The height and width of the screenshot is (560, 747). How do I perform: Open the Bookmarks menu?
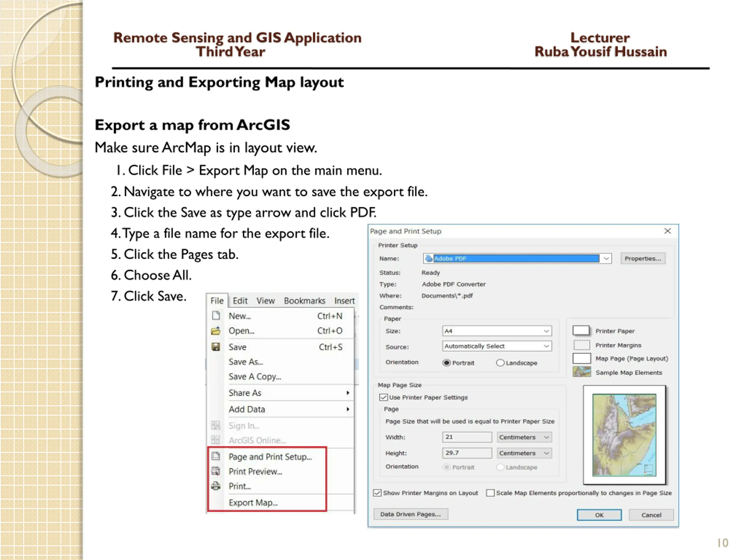coord(304,300)
